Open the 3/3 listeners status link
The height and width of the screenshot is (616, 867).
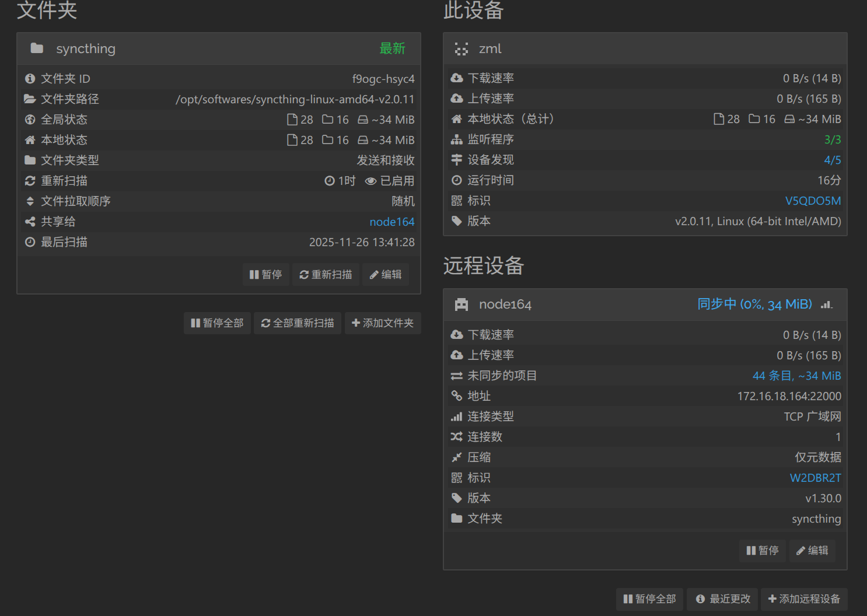832,139
